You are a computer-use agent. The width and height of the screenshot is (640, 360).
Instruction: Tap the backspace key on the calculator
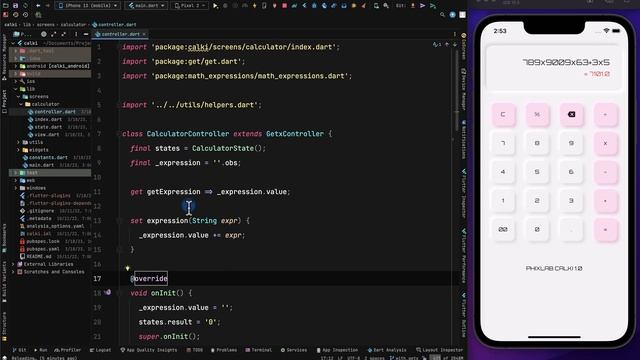571,115
